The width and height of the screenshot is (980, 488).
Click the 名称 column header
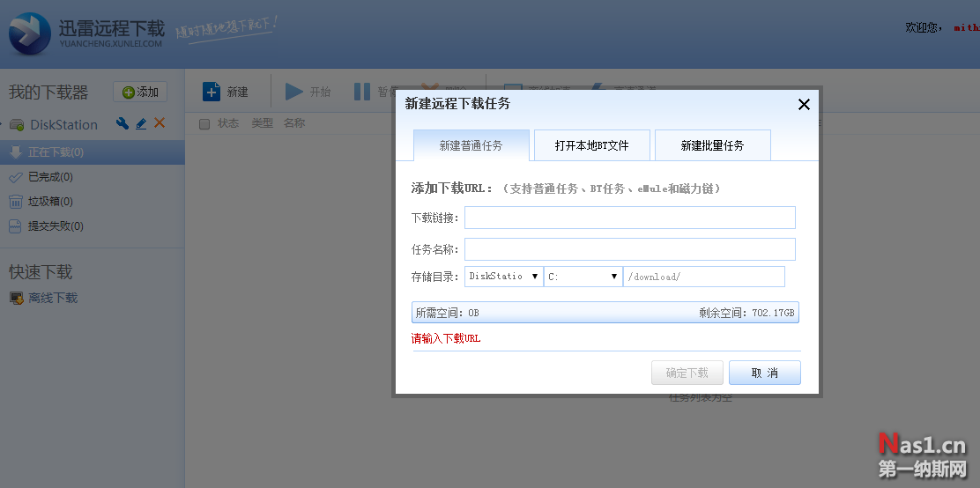(x=293, y=123)
